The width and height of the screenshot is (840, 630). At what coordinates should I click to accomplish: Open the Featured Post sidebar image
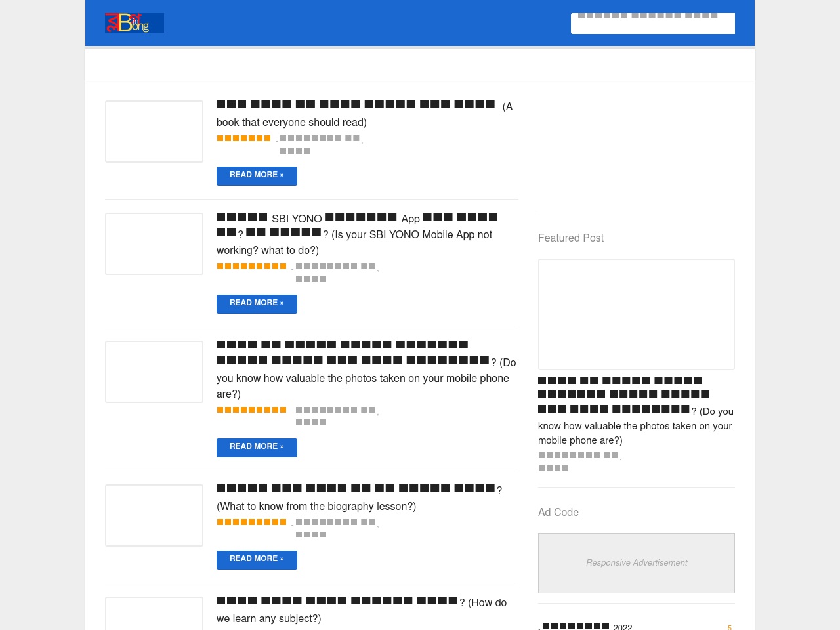coord(637,314)
